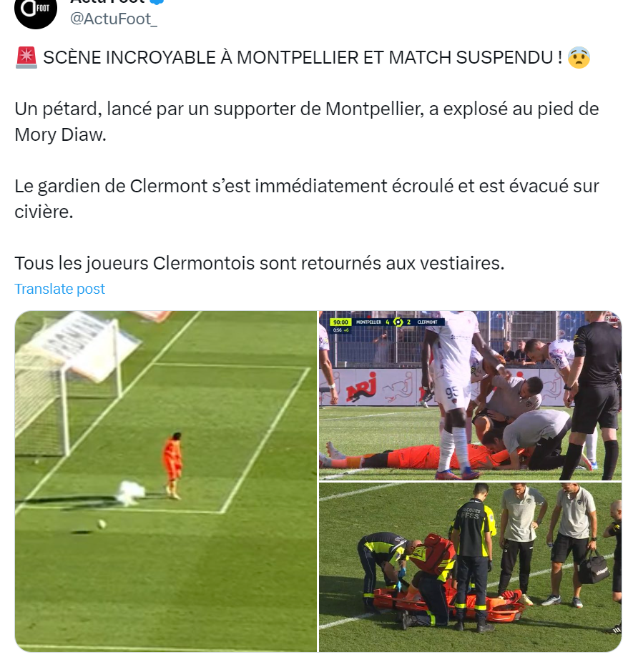The image size is (628, 672).
Task: Click the number 95 player in top-right photo
Action: tap(453, 392)
